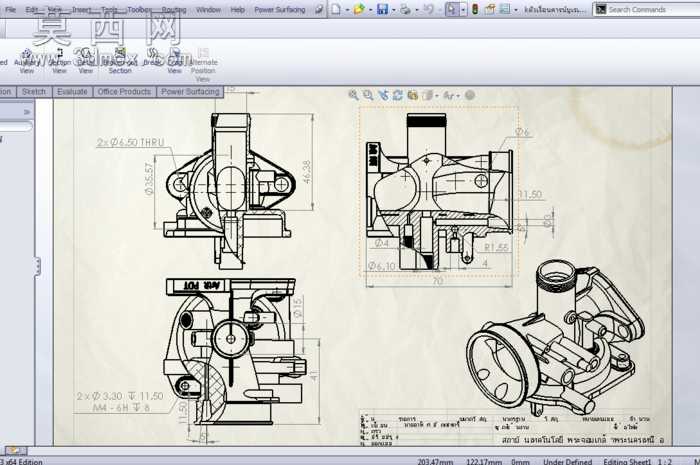Image resolution: width=700 pixels, height=465 pixels.
Task: Expand the Undo history dropdown arrow
Action: 439,9
